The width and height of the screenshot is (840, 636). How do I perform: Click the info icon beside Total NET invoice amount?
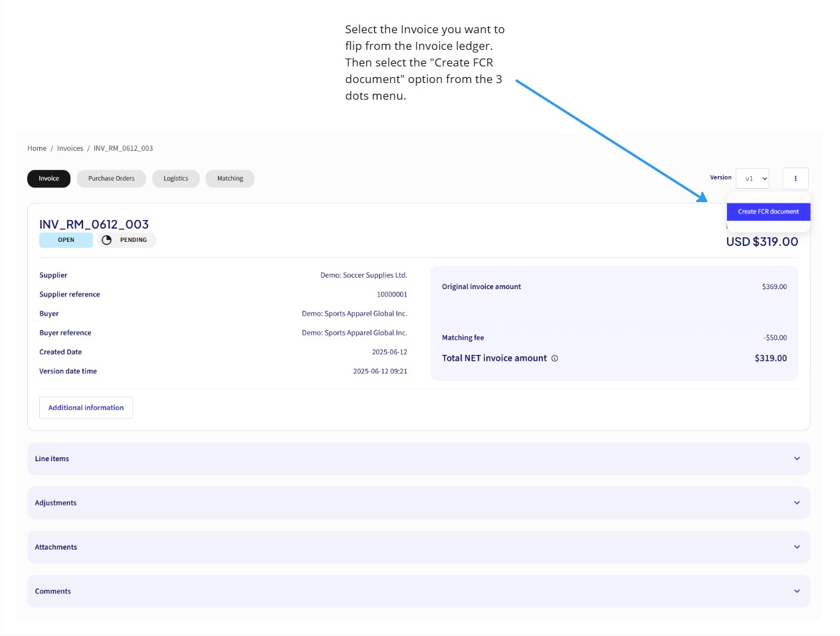pyautogui.click(x=555, y=358)
